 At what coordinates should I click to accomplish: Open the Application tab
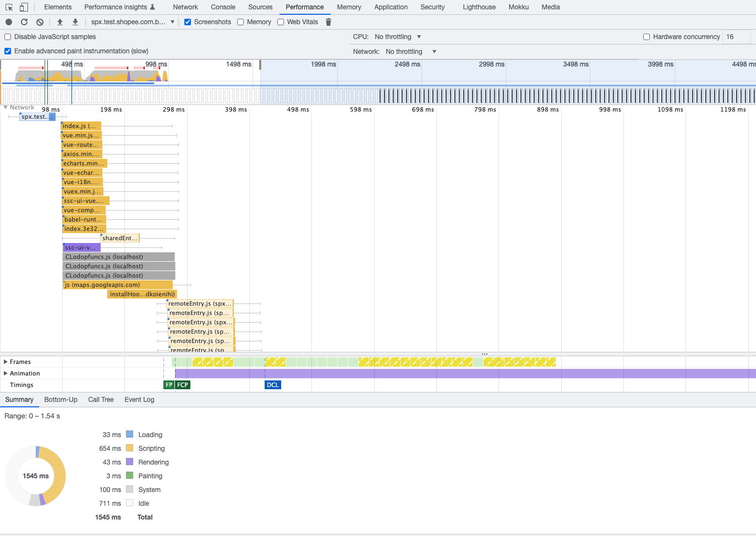click(x=391, y=7)
